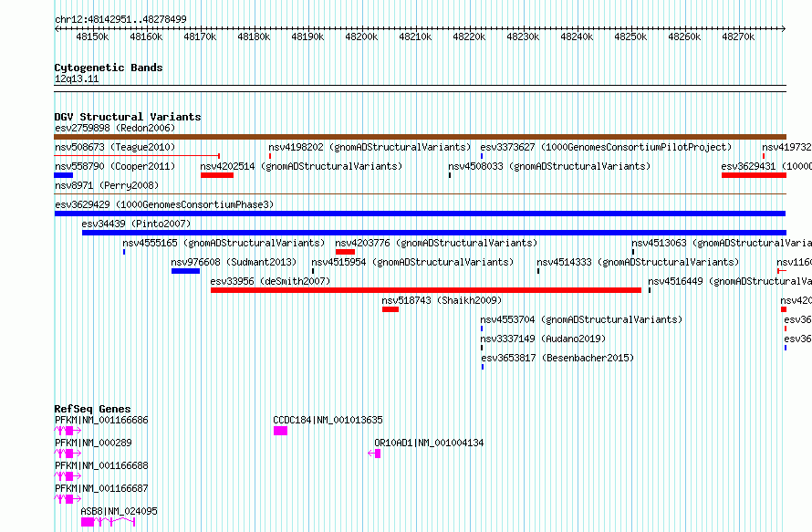Select the PFKM NM_000289 gene glyph
Viewport: 812px width, 532px height.
(x=68, y=454)
